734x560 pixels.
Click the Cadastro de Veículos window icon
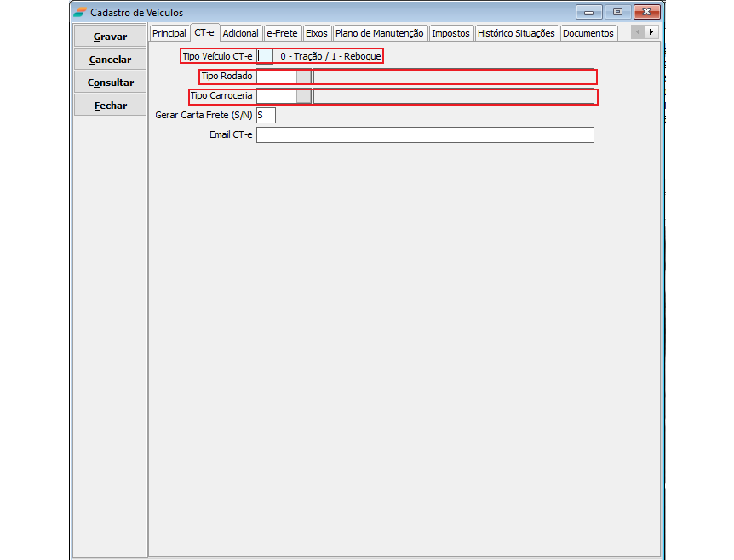79,12
